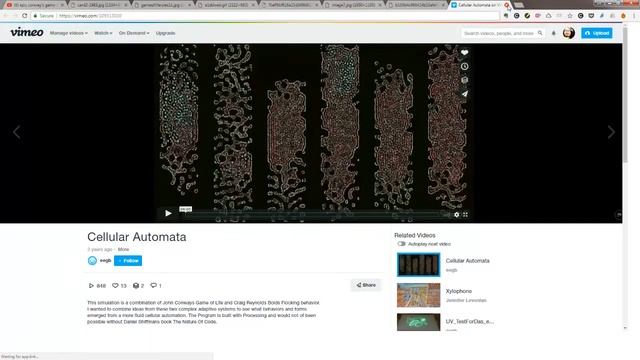Click Cellular Automata related video title
Screen dimensions: 640x360
click(467, 261)
